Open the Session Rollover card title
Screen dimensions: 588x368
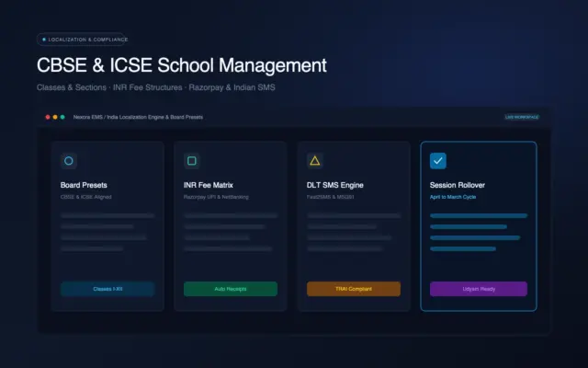click(x=458, y=185)
